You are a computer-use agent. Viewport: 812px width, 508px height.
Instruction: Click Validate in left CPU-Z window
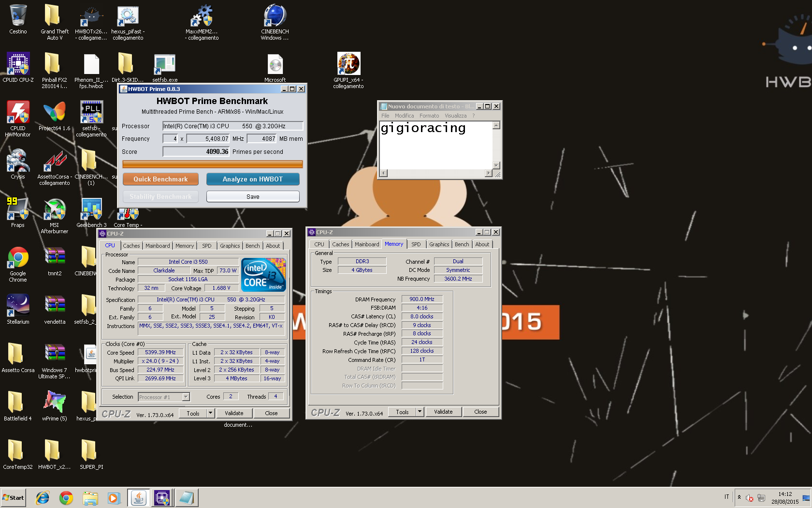click(x=234, y=413)
